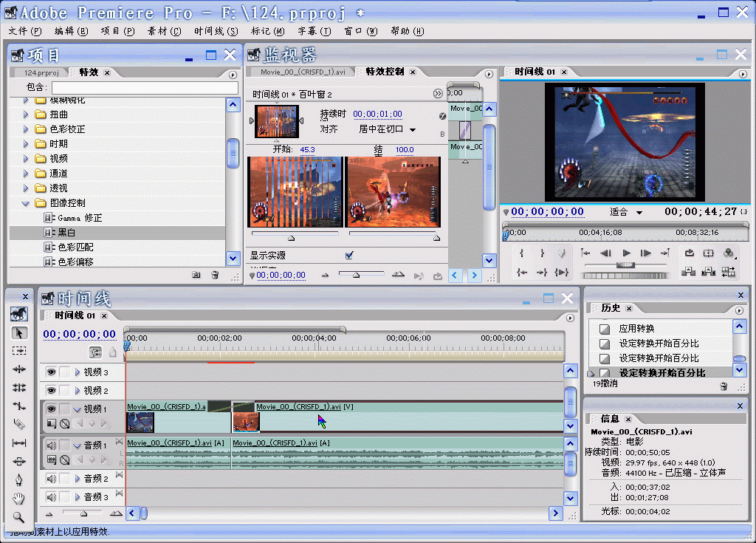The width and height of the screenshot is (756, 543).
Task: Toggle visibility eye of 视频 3 track
Action: pos(51,372)
